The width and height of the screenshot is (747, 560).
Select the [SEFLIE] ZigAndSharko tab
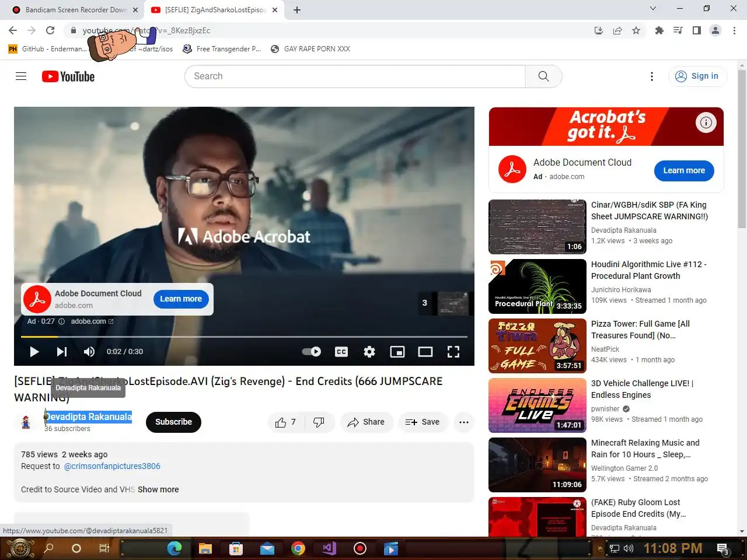[214, 9]
